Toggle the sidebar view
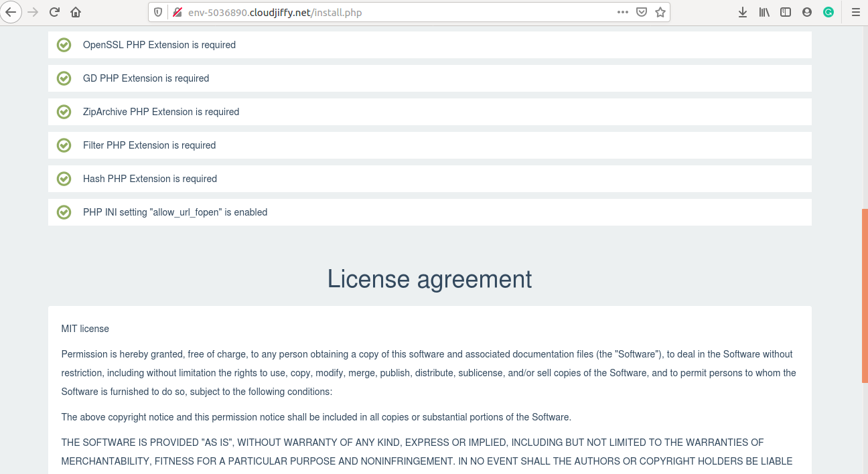868x474 pixels. tap(786, 12)
